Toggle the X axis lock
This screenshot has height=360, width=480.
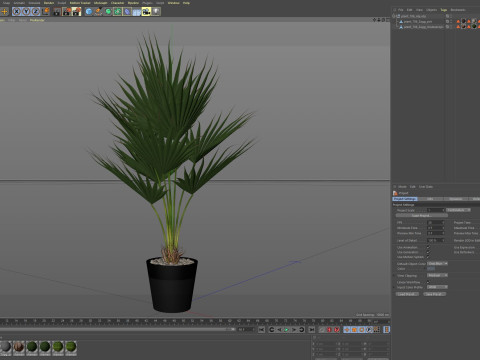[16, 12]
